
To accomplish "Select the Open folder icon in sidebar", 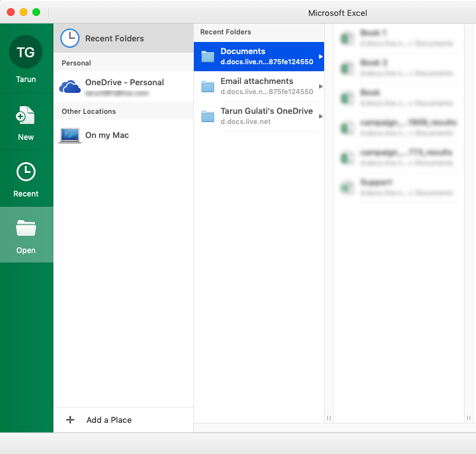I will [x=26, y=228].
